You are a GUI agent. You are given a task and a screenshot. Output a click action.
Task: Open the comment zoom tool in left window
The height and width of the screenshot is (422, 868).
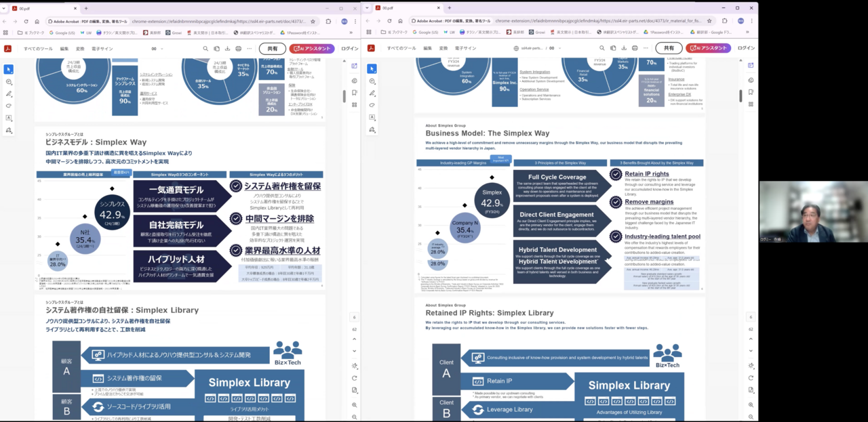[x=8, y=81]
